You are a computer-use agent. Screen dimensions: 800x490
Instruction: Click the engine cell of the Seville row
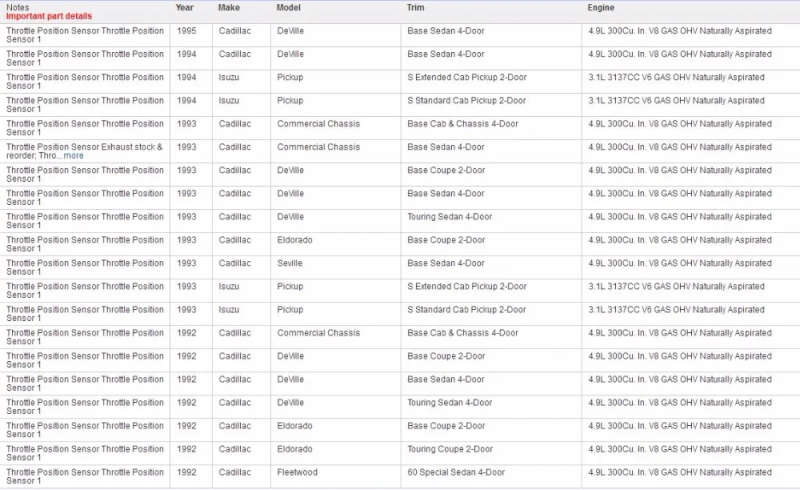click(680, 263)
